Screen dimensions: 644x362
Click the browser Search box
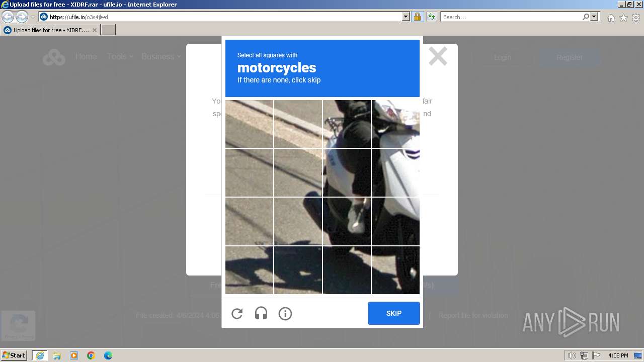pos(511,17)
